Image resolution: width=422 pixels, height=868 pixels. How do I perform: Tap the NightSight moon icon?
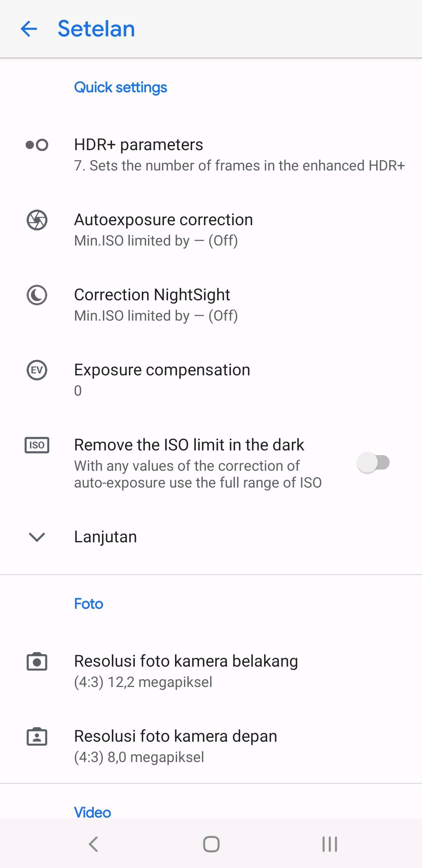click(37, 295)
